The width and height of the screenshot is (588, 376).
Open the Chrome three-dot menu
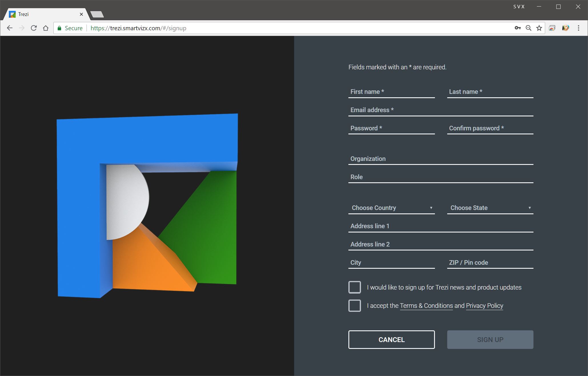(x=578, y=28)
